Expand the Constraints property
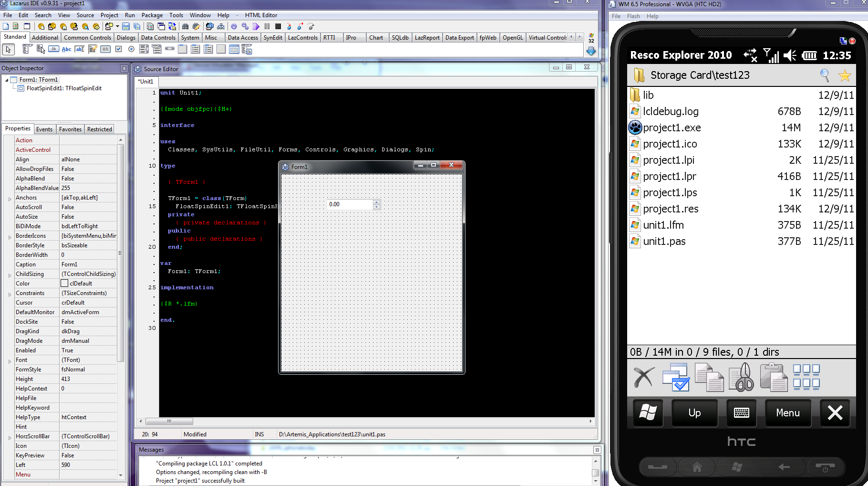Screen dimensions: 868x486 [10, 294]
